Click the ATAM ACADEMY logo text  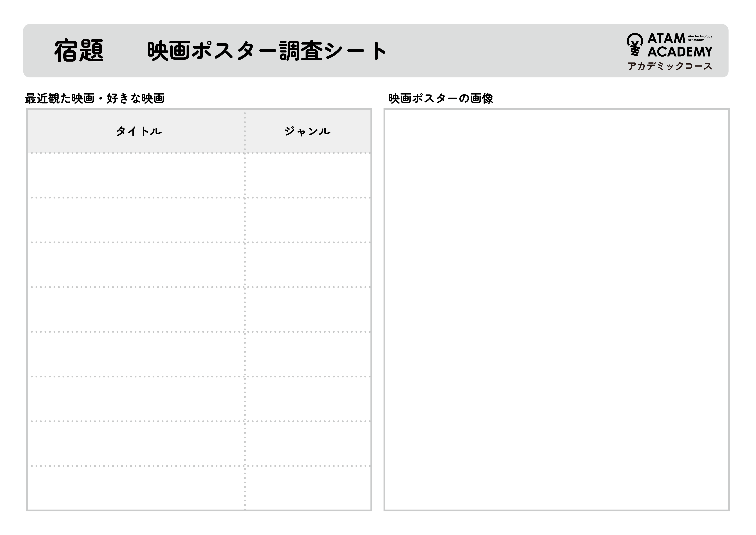pyautogui.click(x=680, y=45)
